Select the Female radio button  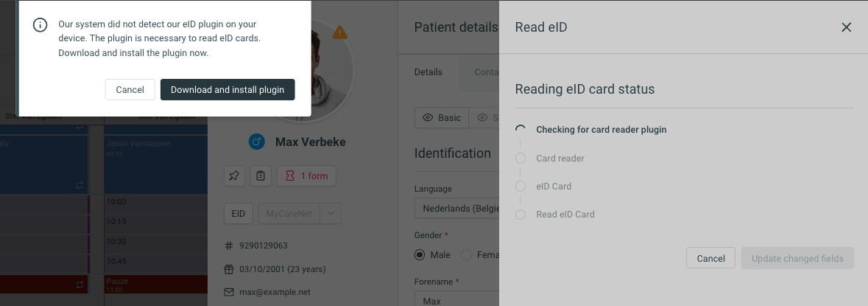(467, 255)
